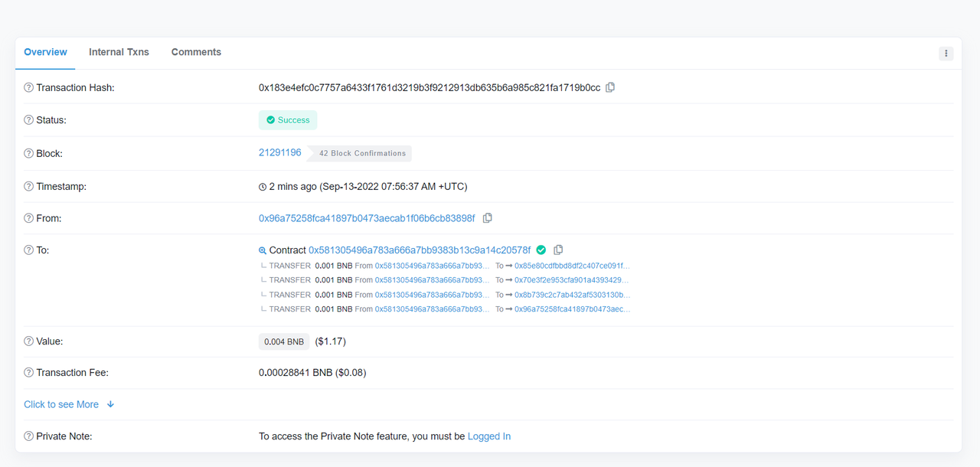Viewport: 980px width, 467px height.
Task: Click the help icon beside Private Note
Action: (29, 436)
